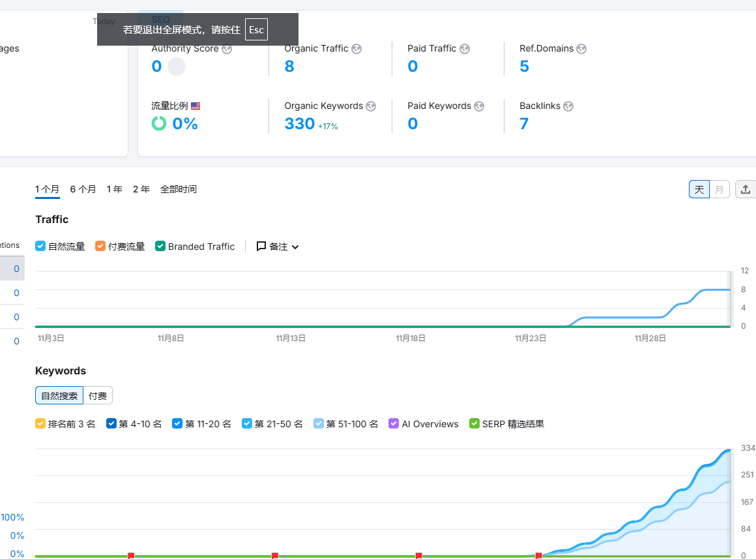Screen dimensions: 756x559
Task: Switch to the 6 个月 time range
Action: click(x=83, y=189)
